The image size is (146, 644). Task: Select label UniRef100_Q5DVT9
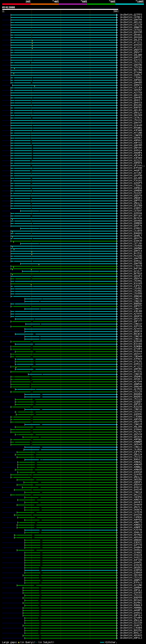click(131, 50)
